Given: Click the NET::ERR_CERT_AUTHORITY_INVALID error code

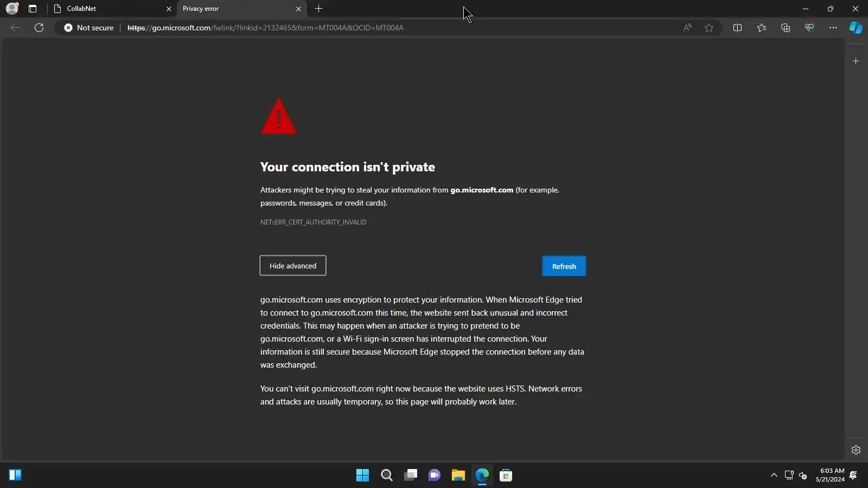Looking at the screenshot, I should point(313,222).
